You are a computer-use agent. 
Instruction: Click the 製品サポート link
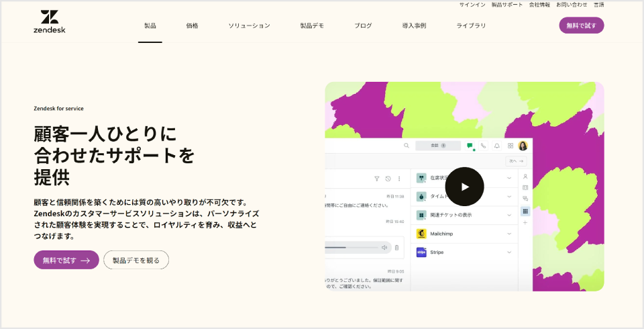click(x=507, y=5)
